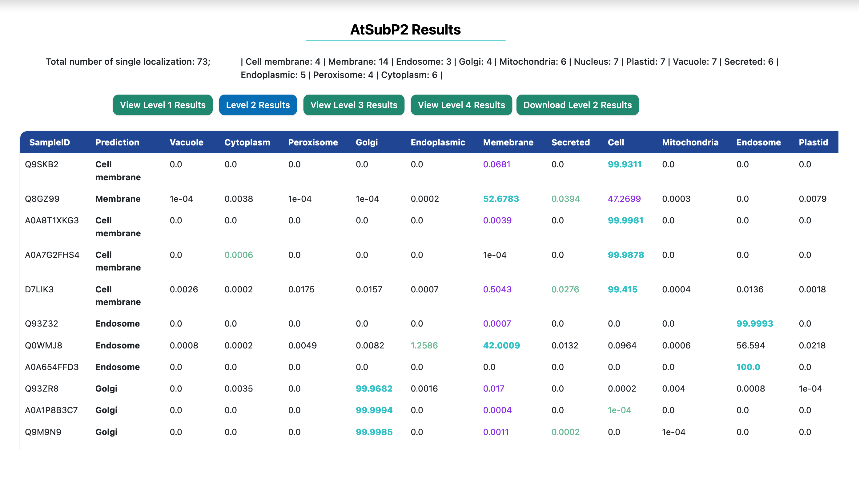Click the Membrane prediction for Q8GZ99

118,199
